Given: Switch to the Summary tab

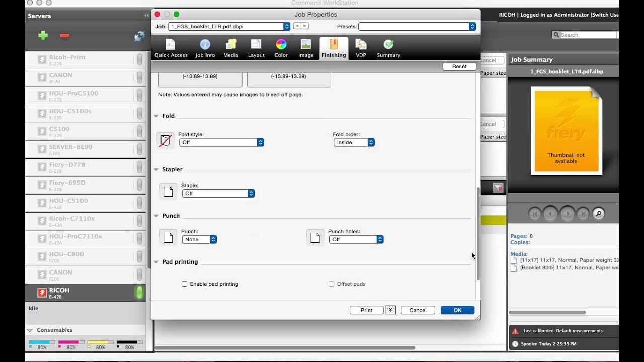Looking at the screenshot, I should [388, 49].
